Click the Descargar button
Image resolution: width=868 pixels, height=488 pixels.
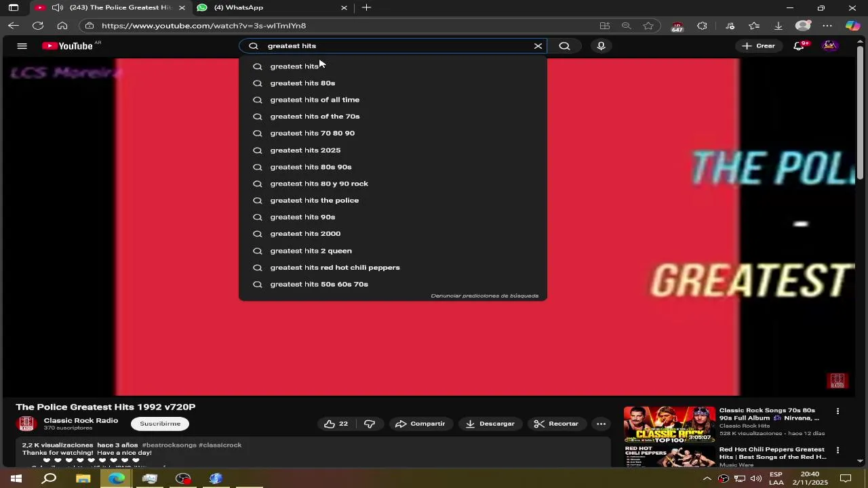tap(490, 424)
